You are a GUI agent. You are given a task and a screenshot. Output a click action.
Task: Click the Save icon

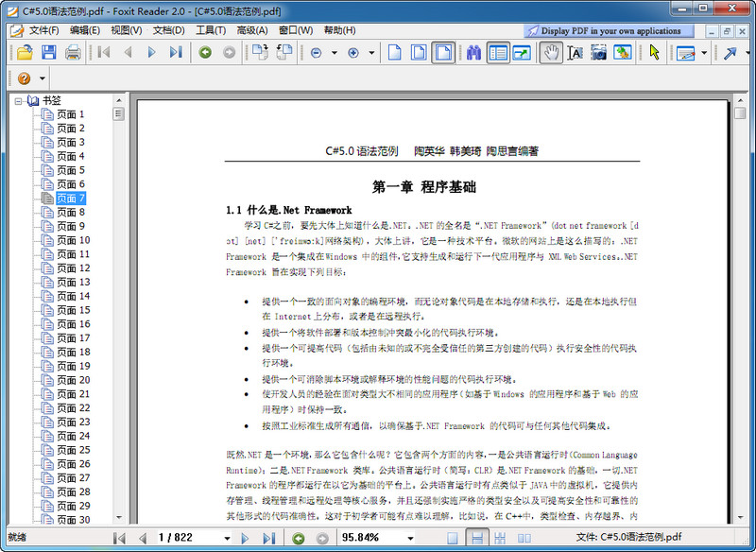coord(48,52)
